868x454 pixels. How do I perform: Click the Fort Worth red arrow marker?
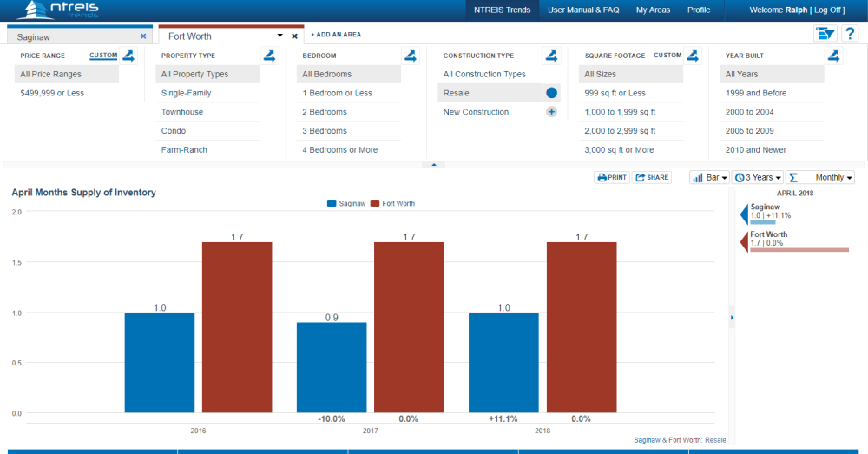(744, 242)
